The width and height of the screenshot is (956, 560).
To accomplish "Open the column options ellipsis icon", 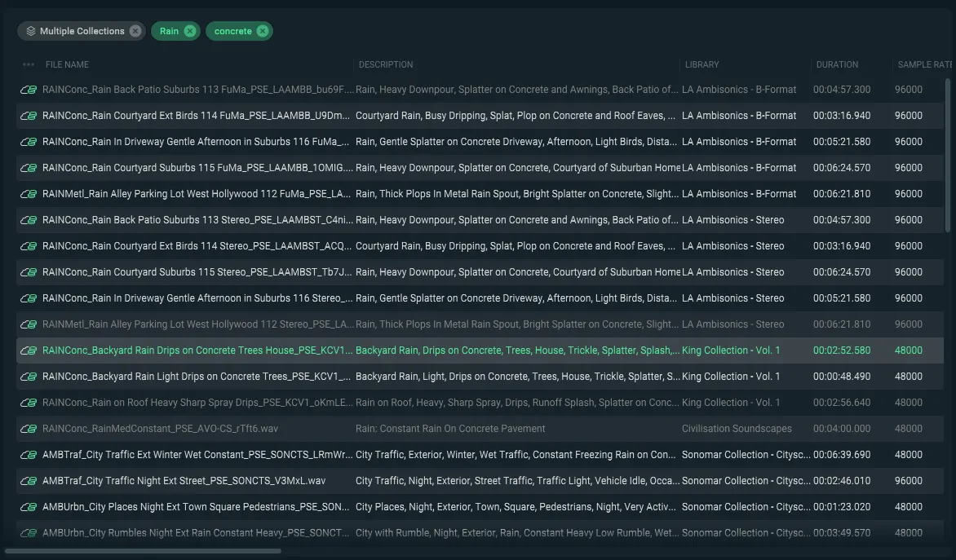I will [x=28, y=64].
